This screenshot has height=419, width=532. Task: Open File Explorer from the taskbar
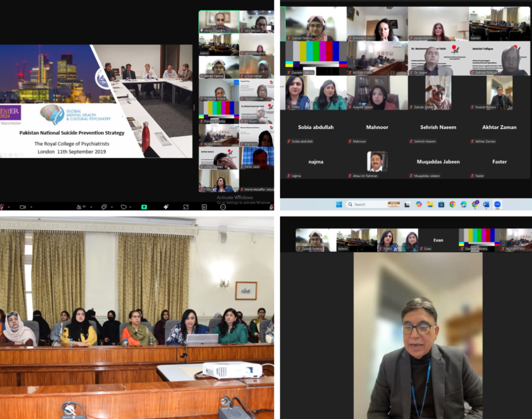tap(430, 204)
